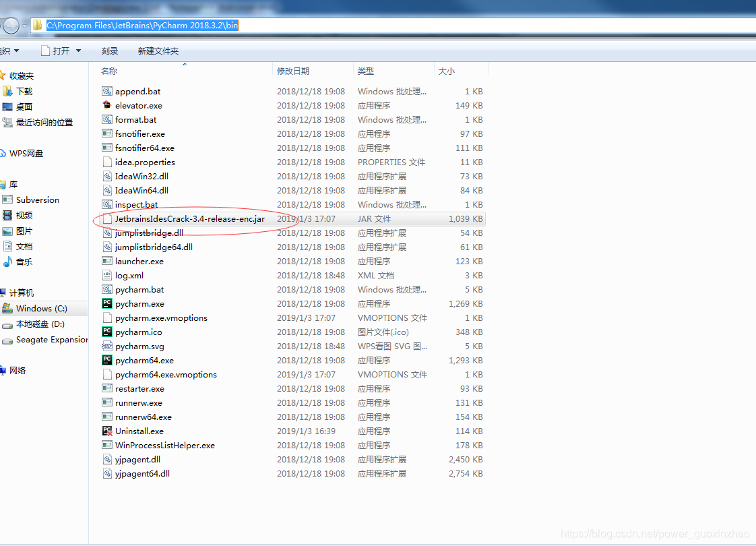
Task: Click the idea.properties file icon
Action: coord(107,162)
